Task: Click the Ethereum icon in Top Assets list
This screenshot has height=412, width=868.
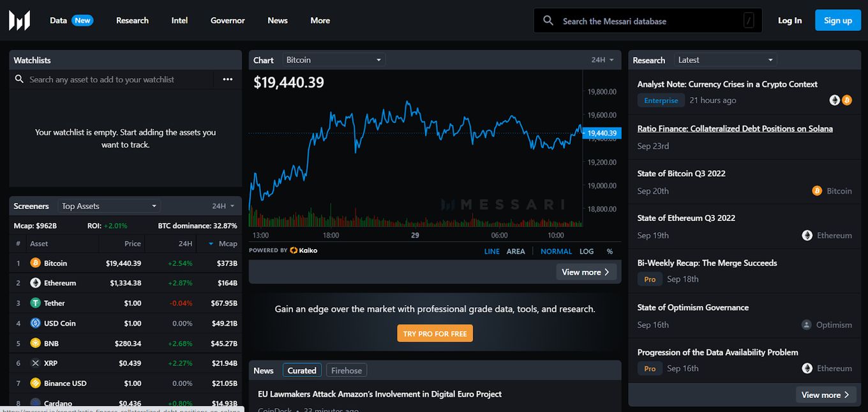Action: [36, 283]
